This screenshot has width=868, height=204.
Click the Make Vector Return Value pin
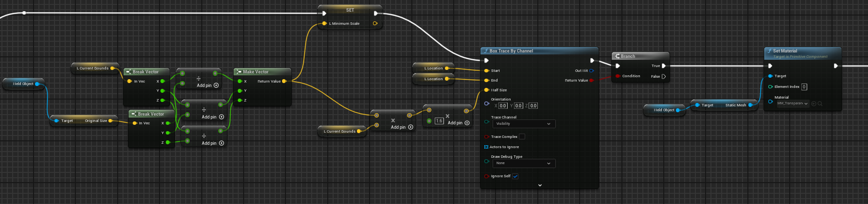pyautogui.click(x=284, y=81)
